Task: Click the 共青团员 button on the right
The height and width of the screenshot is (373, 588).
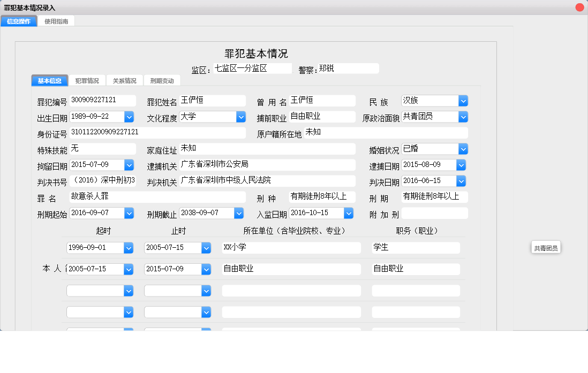Action: [x=546, y=248]
